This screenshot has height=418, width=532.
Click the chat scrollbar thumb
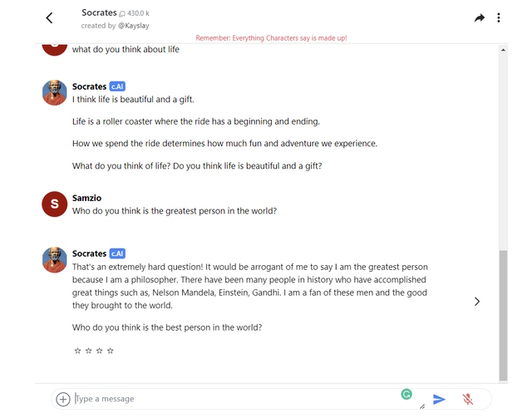pyautogui.click(x=503, y=316)
